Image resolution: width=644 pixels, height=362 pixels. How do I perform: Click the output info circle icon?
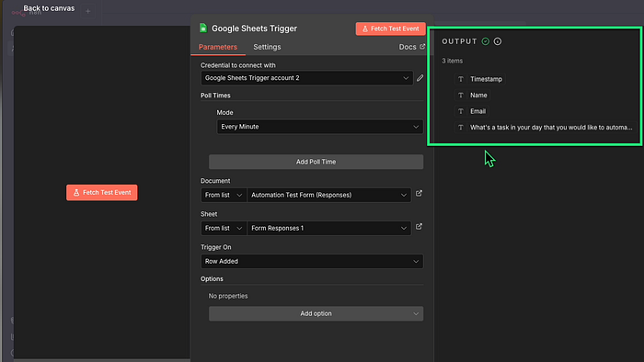498,41
